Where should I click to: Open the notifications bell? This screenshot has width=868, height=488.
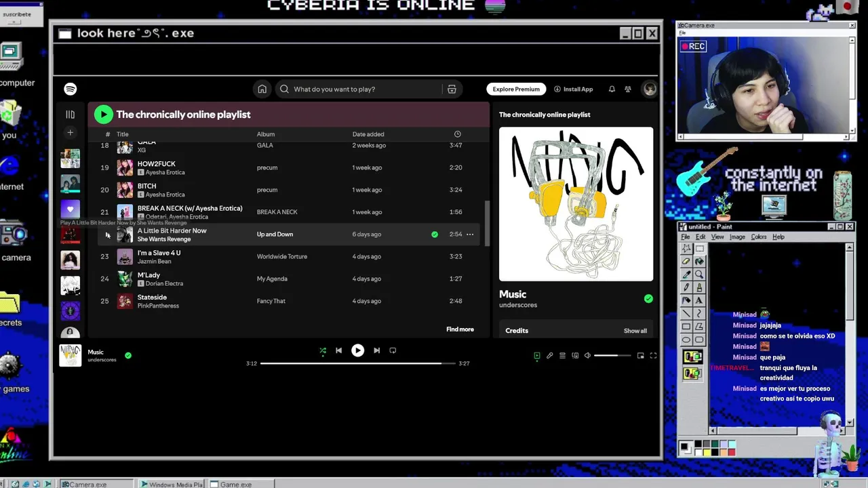coord(612,89)
